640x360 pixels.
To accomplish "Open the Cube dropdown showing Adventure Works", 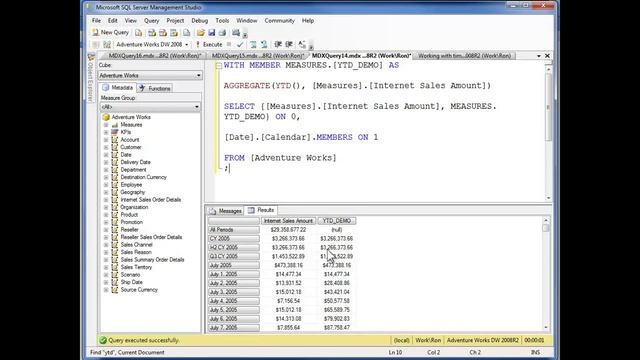I will [150, 76].
